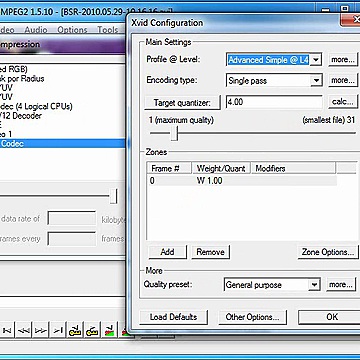Go to next keyframe key icon
360x360 pixels.
pos(92,330)
